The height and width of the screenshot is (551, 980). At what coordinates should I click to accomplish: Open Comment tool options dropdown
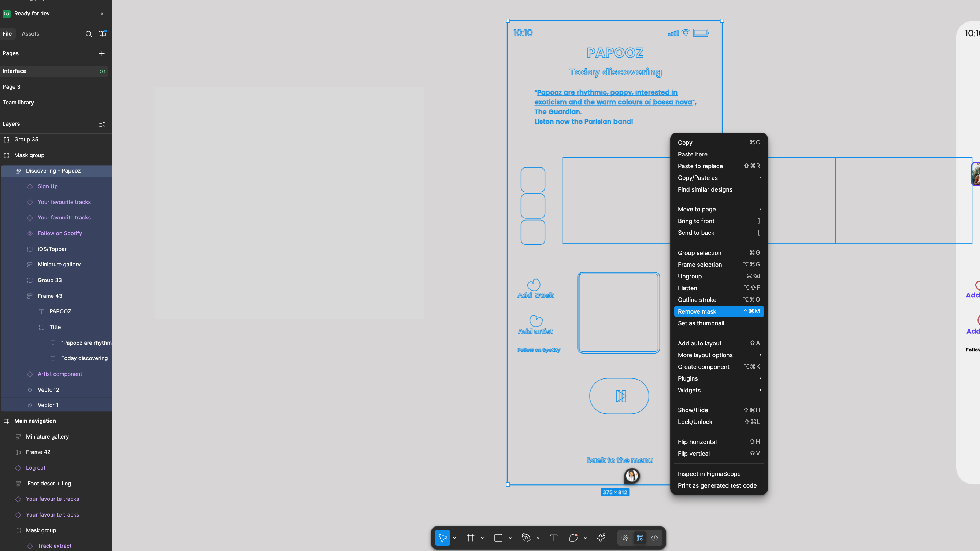[585, 538]
